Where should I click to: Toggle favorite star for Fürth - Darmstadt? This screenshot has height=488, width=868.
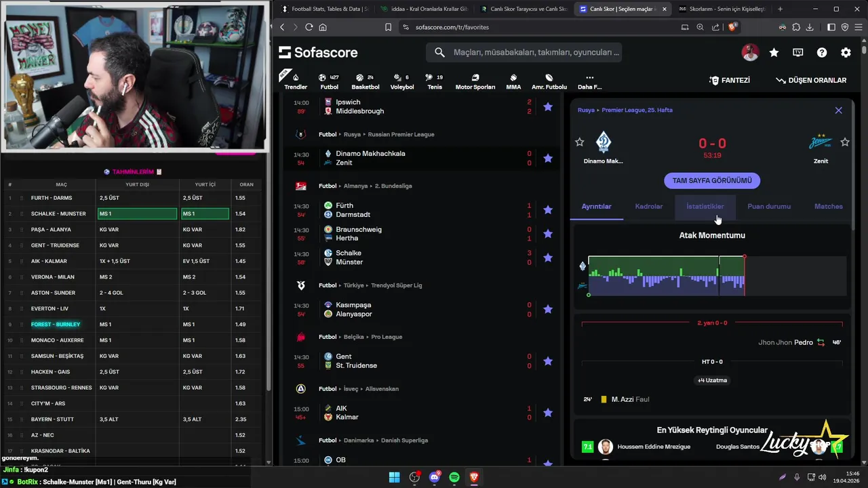(x=548, y=209)
